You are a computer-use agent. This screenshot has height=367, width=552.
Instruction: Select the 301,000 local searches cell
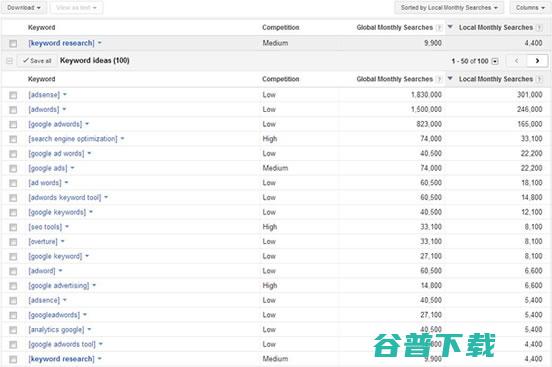[x=529, y=94]
